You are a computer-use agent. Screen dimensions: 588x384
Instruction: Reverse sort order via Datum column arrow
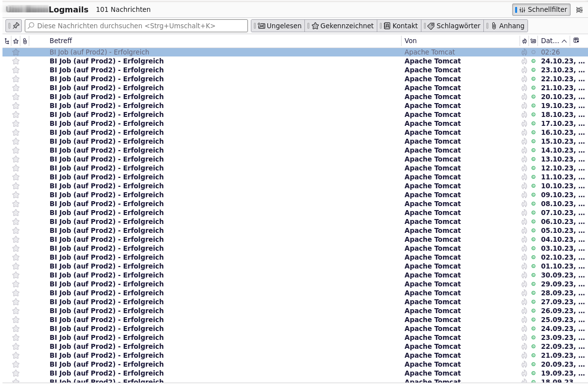tap(564, 41)
